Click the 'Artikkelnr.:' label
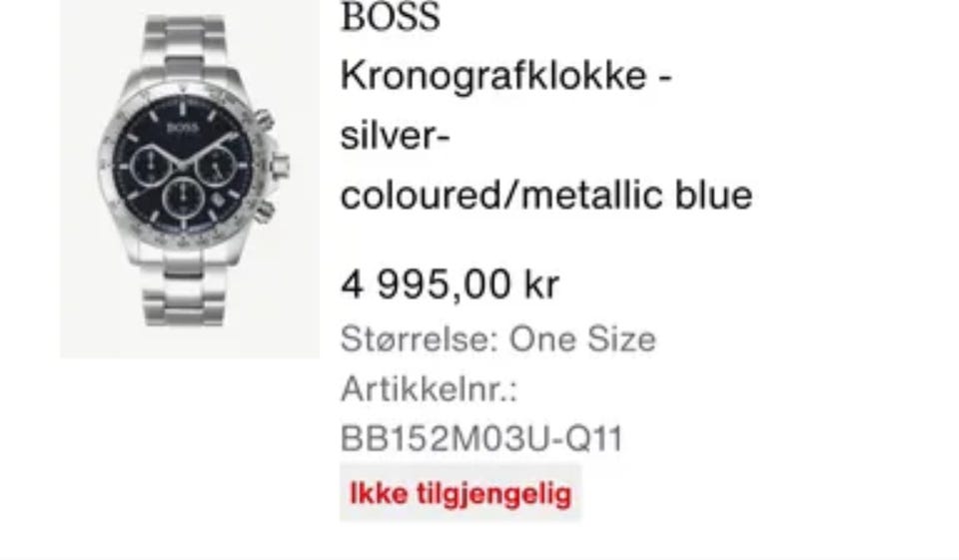959x560 pixels. click(430, 389)
